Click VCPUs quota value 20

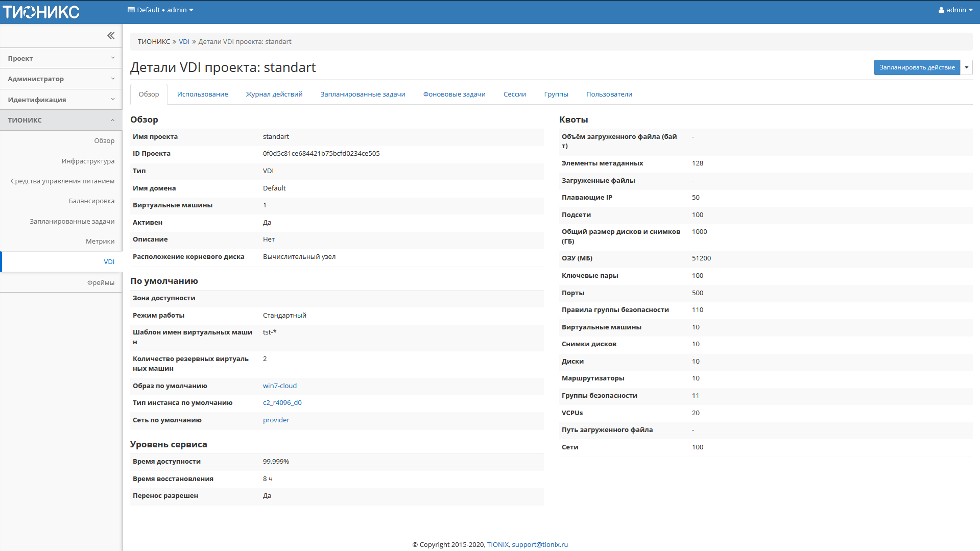pos(696,413)
